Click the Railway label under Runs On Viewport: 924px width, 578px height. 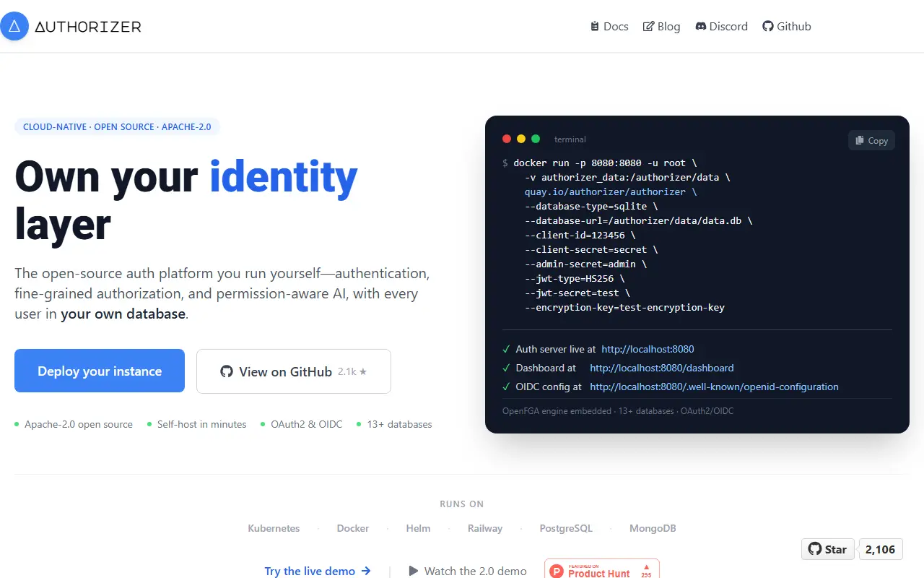click(x=485, y=528)
